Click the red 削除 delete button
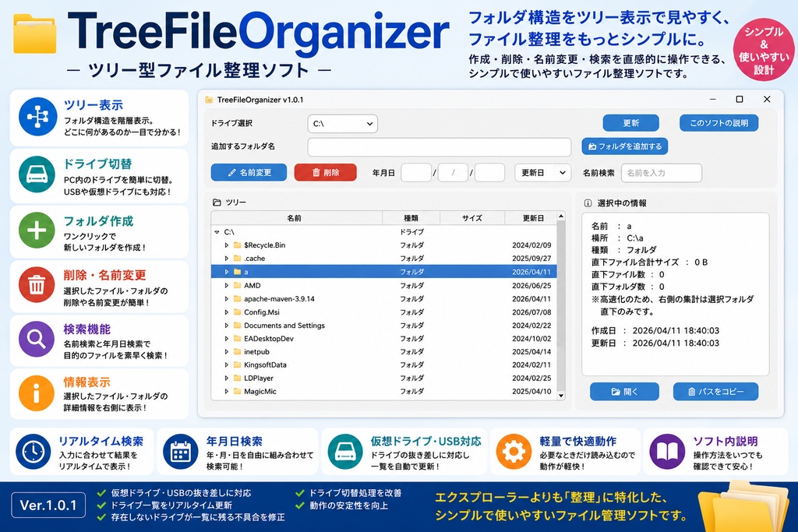The height and width of the screenshot is (532, 798). click(325, 172)
